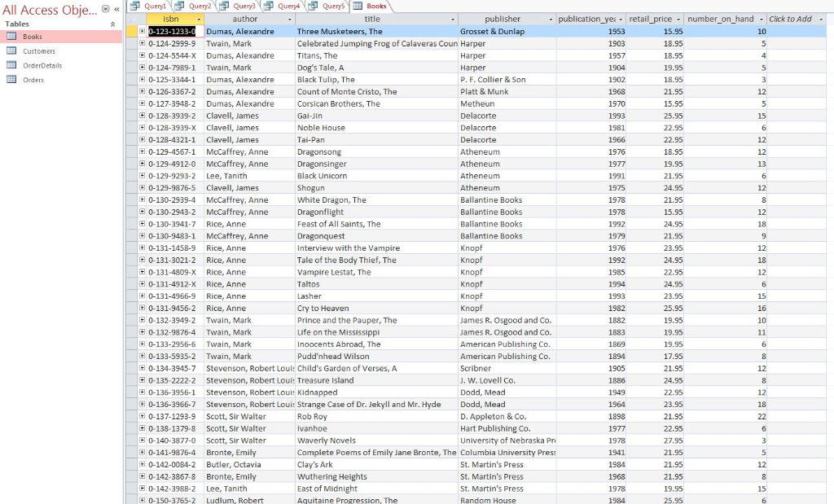Expand subdatasheet for isbn 0-124-2999-9
This screenshot has height=504, width=834.
[142, 43]
